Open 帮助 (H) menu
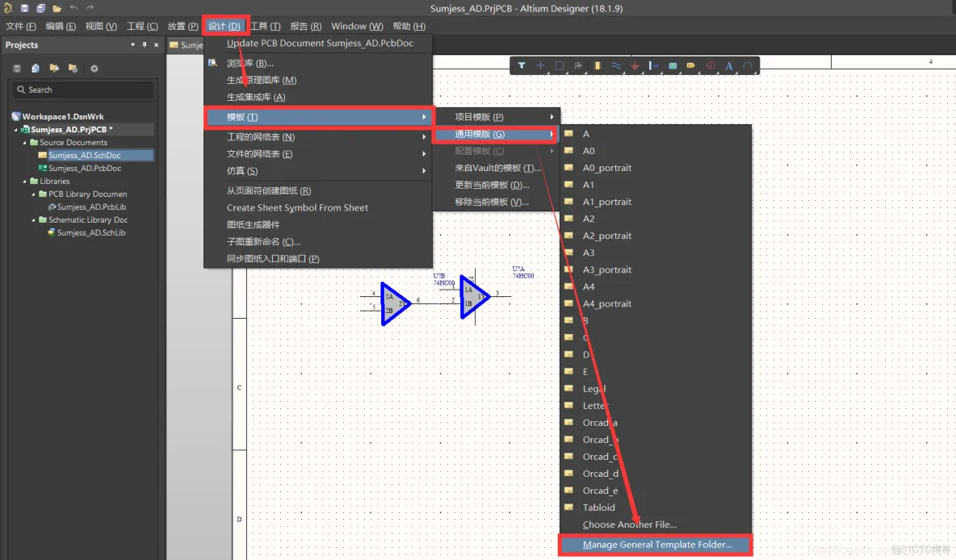 pyautogui.click(x=409, y=26)
